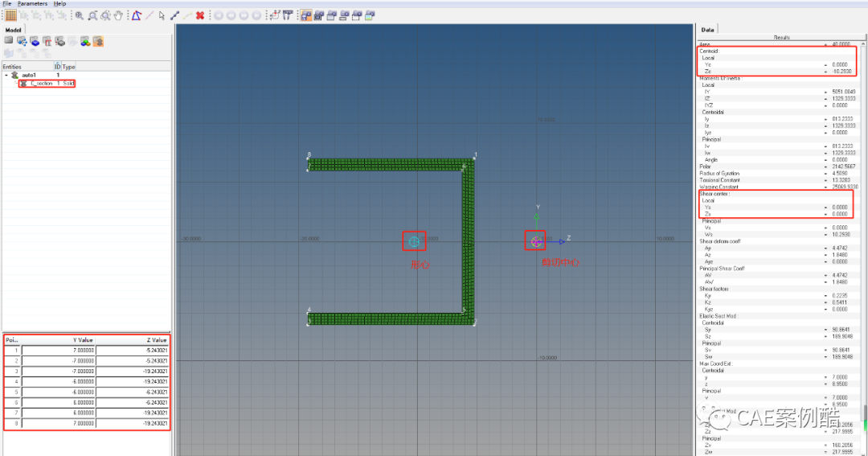
Task: Click the fourth section view icon
Action: pos(344,15)
